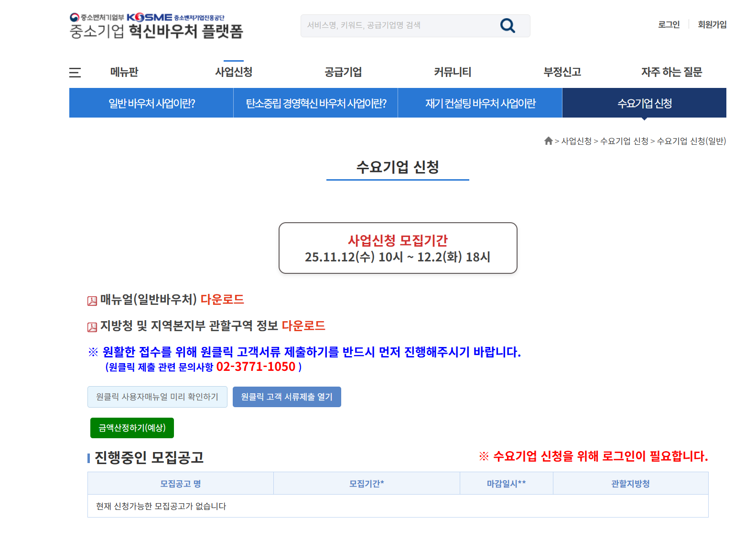Click the home icon in breadcrumb
756x551 pixels.
coord(548,141)
